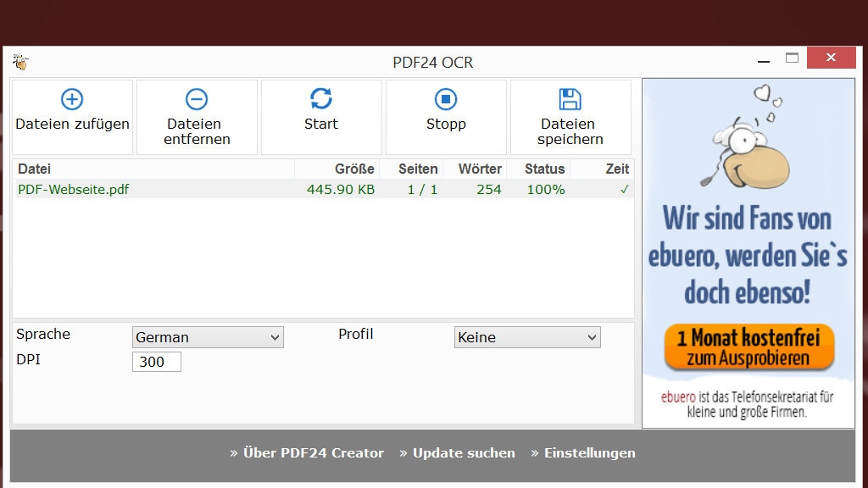The width and height of the screenshot is (868, 488).
Task: Click the PDF24 sheep icon in title bar
Action: coord(20,62)
